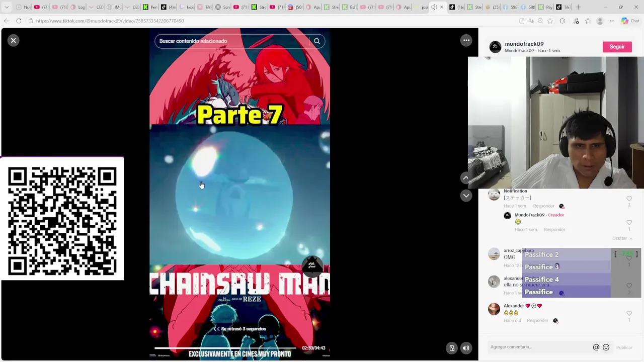Close the TikTok video viewer
Viewport: 644px width, 362px height.
(14, 40)
